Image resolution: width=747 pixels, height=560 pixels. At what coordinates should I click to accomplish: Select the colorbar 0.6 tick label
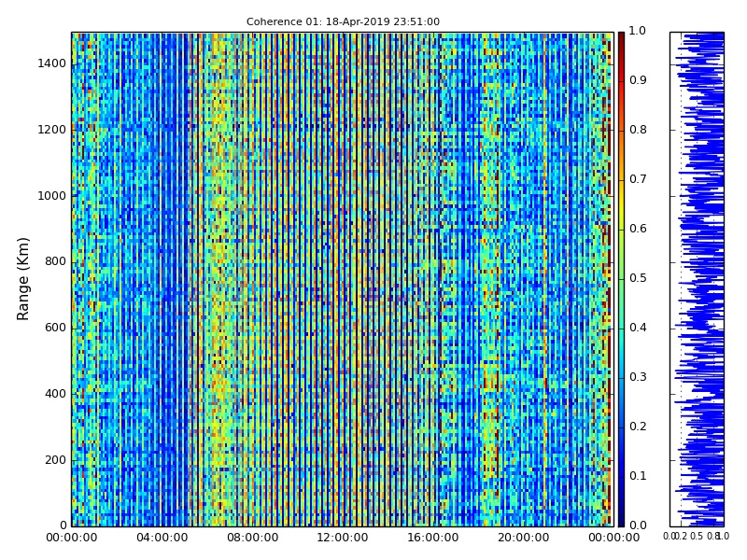pos(638,229)
